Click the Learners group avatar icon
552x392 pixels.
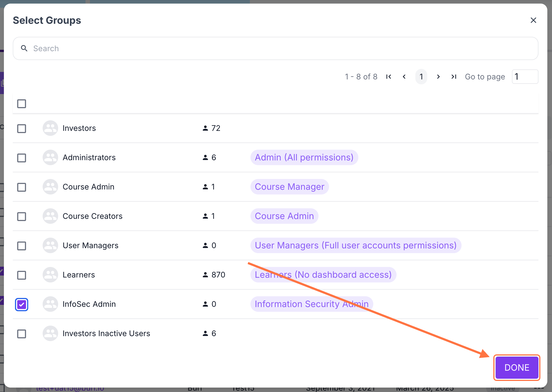[x=50, y=275]
